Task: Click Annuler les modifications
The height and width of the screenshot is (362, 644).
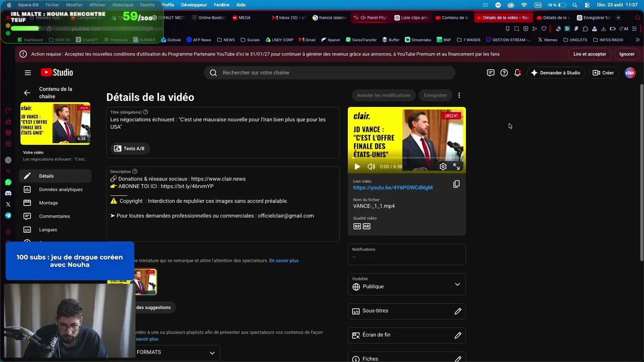Action: [x=384, y=95]
